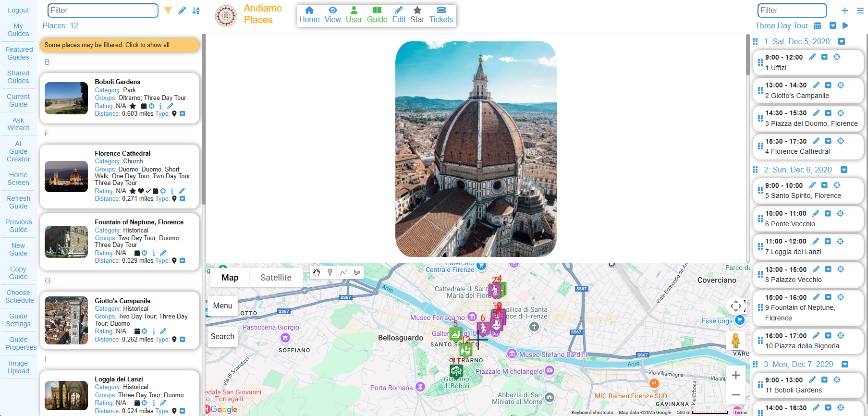Click the Andiamo Places round logo
The image size is (868, 416).
click(x=226, y=16)
